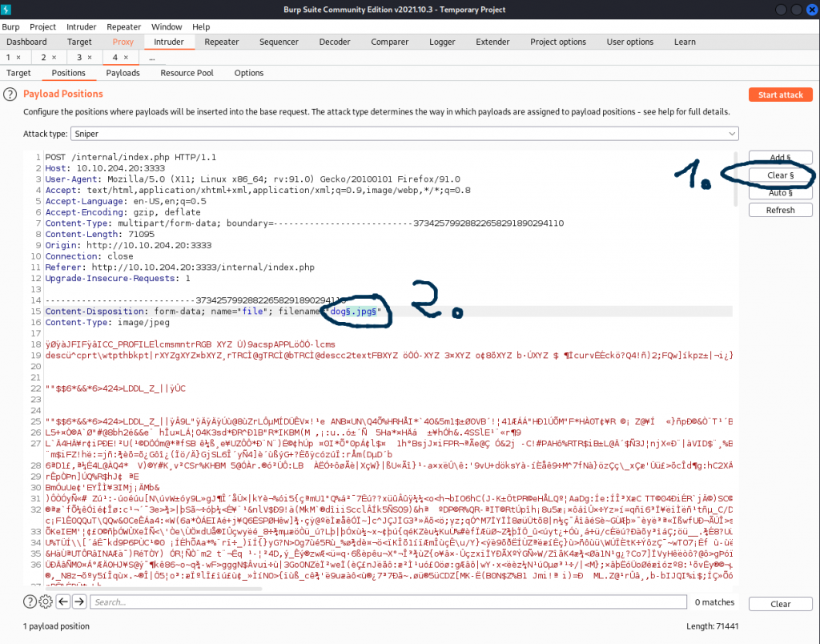
Task: Click the Auto § button
Action: (780, 192)
